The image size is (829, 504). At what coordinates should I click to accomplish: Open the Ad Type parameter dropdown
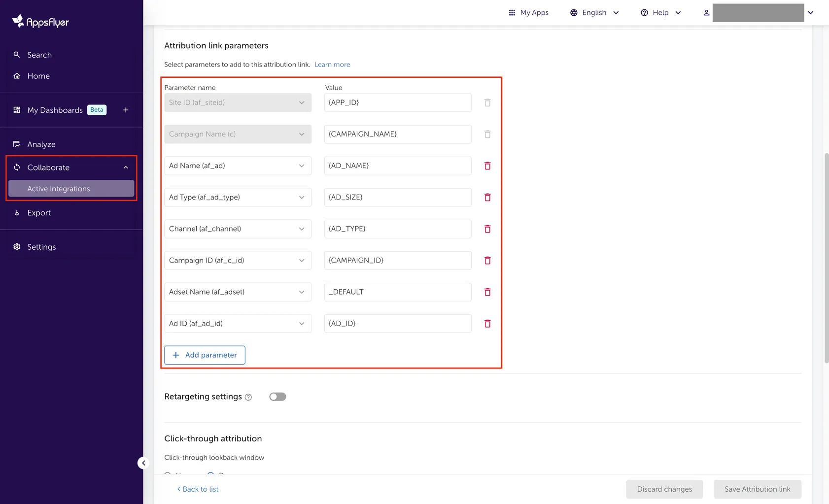pyautogui.click(x=302, y=197)
